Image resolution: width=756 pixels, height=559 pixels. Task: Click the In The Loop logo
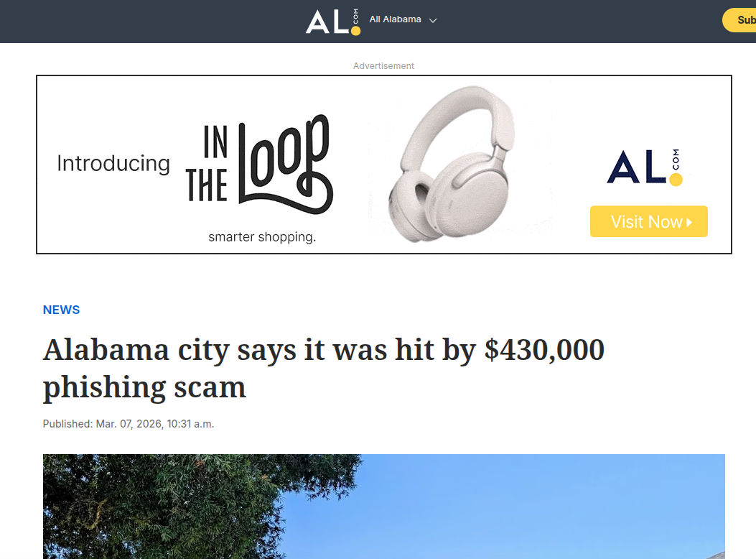pyautogui.click(x=259, y=165)
